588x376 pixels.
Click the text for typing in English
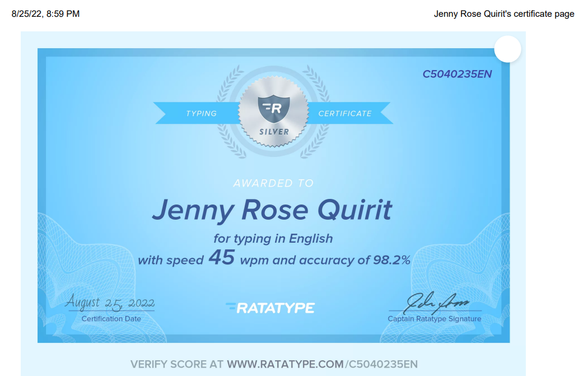272,238
